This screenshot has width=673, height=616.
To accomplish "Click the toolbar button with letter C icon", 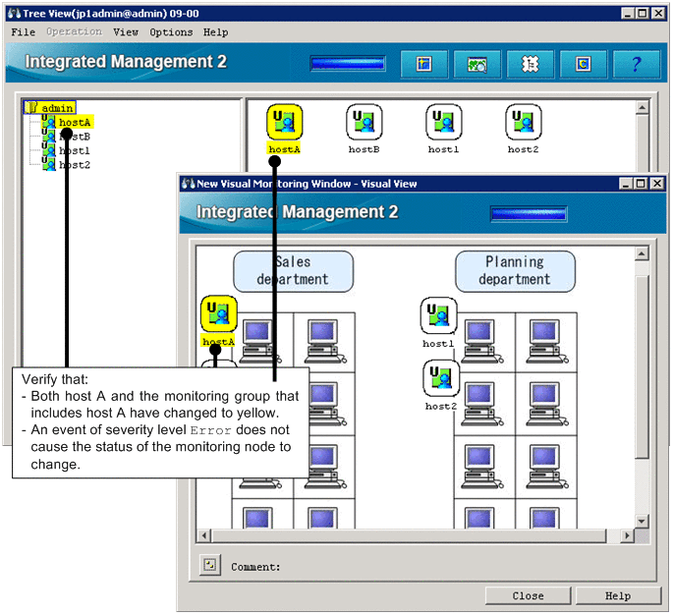I will (x=583, y=65).
